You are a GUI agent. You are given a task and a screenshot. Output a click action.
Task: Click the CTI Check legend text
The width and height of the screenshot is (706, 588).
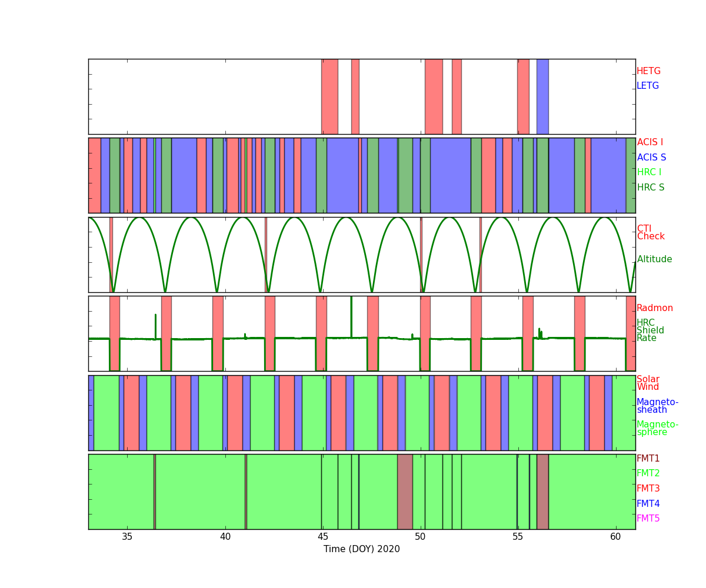[650, 233]
